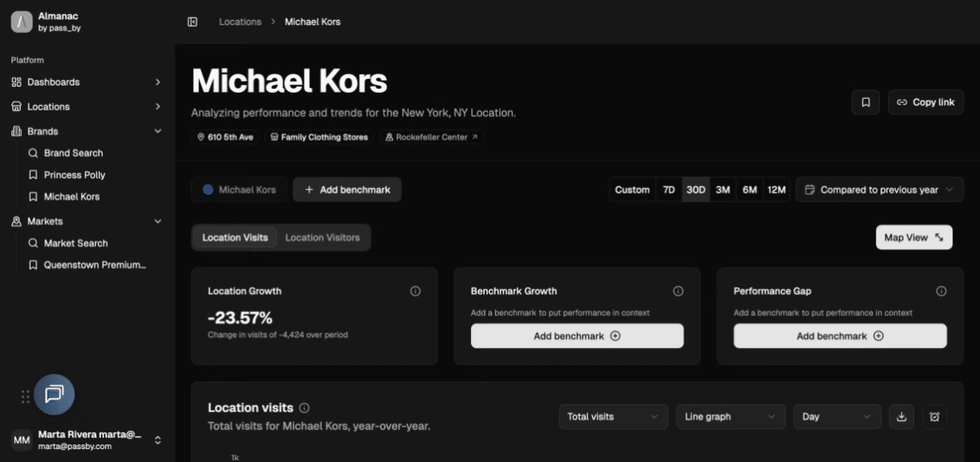This screenshot has height=462, width=980.
Task: Click the Rockefeller Center tag link
Action: click(x=432, y=137)
